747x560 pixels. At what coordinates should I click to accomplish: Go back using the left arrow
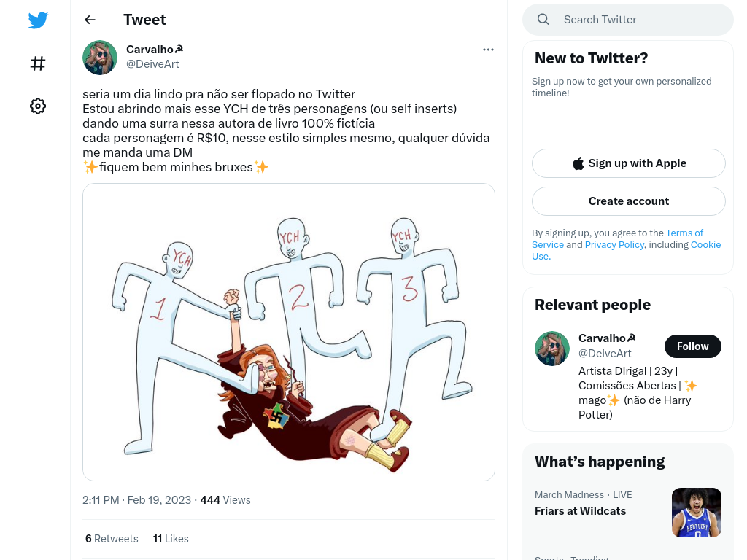90,20
